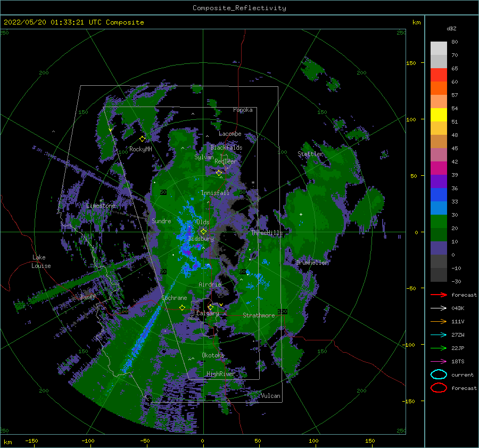Click the Limestone label
The height and width of the screenshot is (448, 479).
101,206
